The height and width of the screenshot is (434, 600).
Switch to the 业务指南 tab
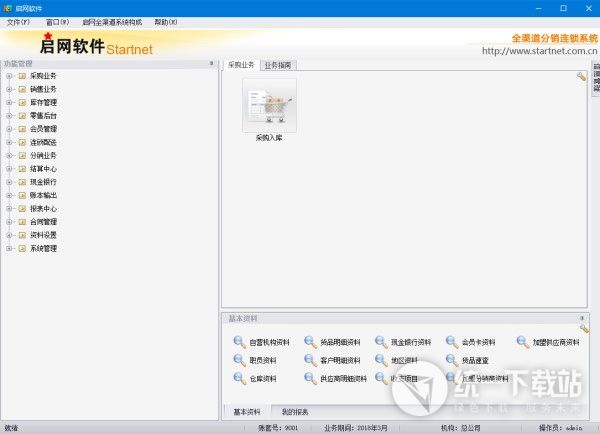(x=278, y=64)
